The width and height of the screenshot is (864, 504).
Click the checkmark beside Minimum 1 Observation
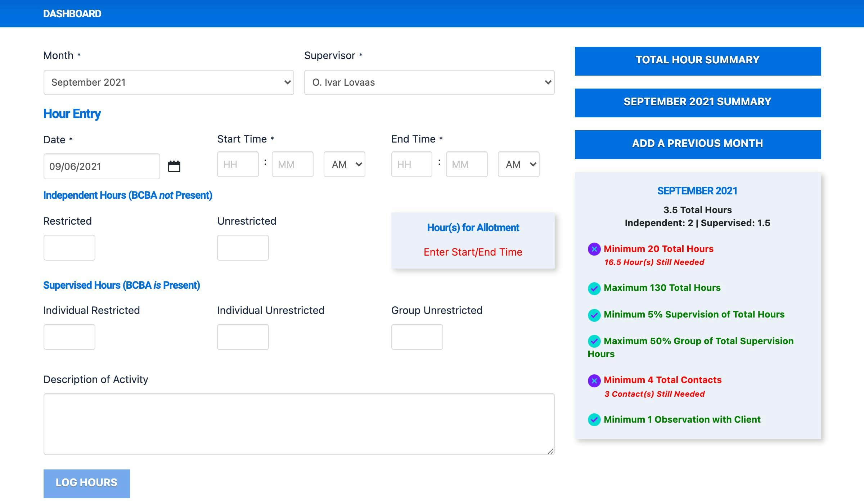[x=594, y=419]
